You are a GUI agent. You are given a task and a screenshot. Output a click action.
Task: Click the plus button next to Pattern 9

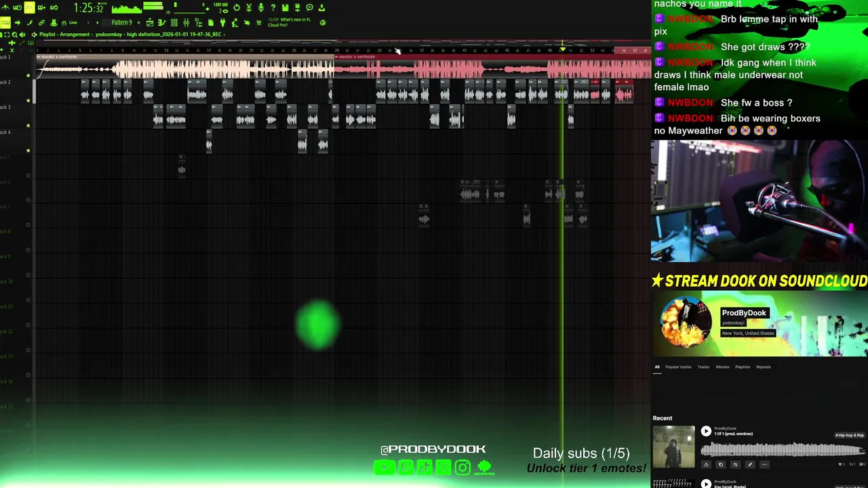click(x=138, y=23)
